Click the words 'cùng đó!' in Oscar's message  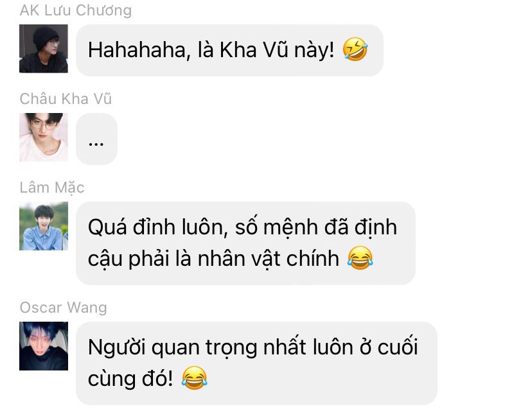tap(130, 378)
